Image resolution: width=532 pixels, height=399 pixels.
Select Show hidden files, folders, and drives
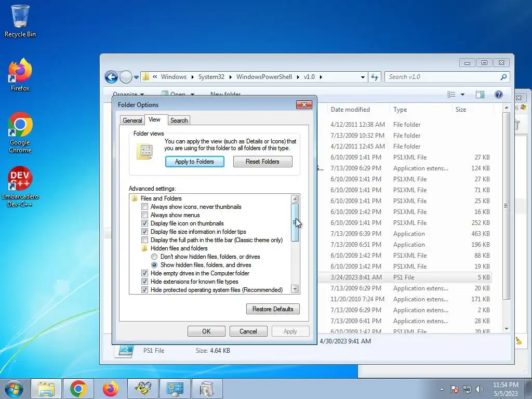point(154,265)
